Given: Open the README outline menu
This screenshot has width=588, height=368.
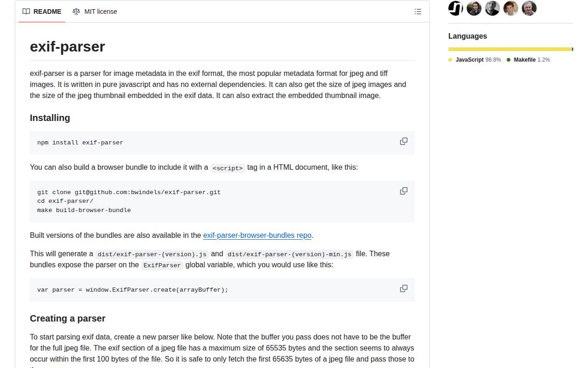Looking at the screenshot, I should pyautogui.click(x=418, y=11).
